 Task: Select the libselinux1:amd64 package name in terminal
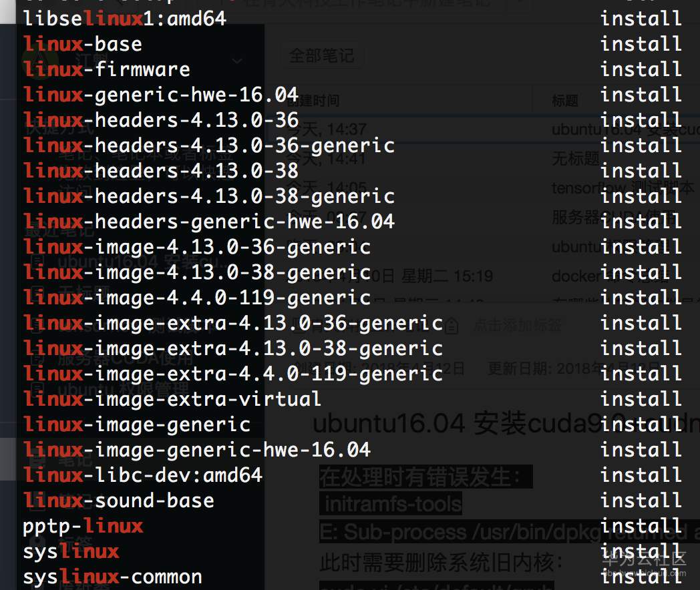(124, 19)
